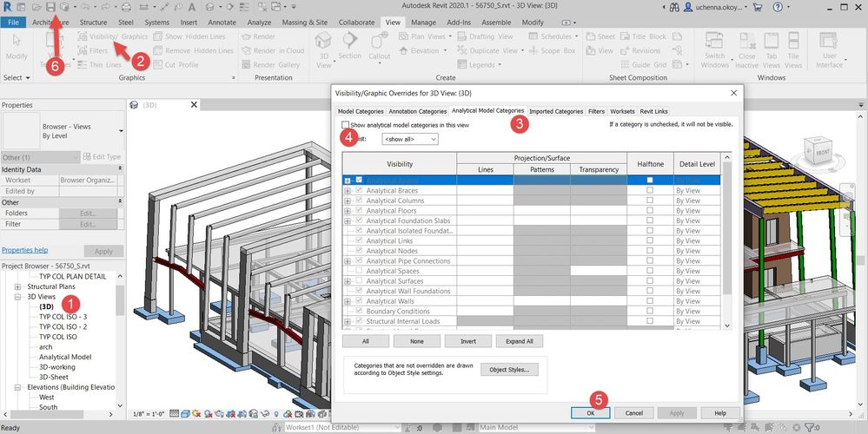Check Halftone box for Analytical Walls
Screen dimensions: 868x434
[650, 300]
